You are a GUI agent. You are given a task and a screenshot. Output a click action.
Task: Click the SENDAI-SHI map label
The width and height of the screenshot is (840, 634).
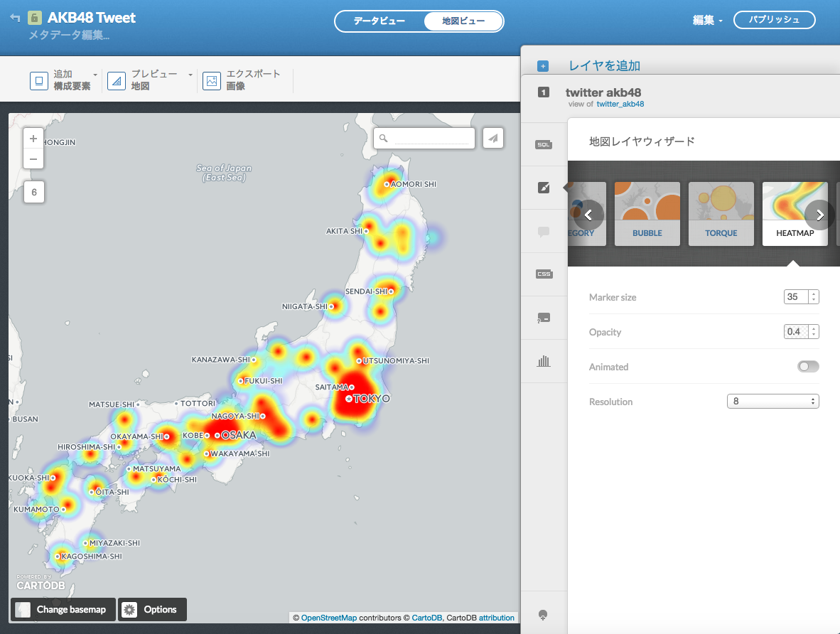366,291
